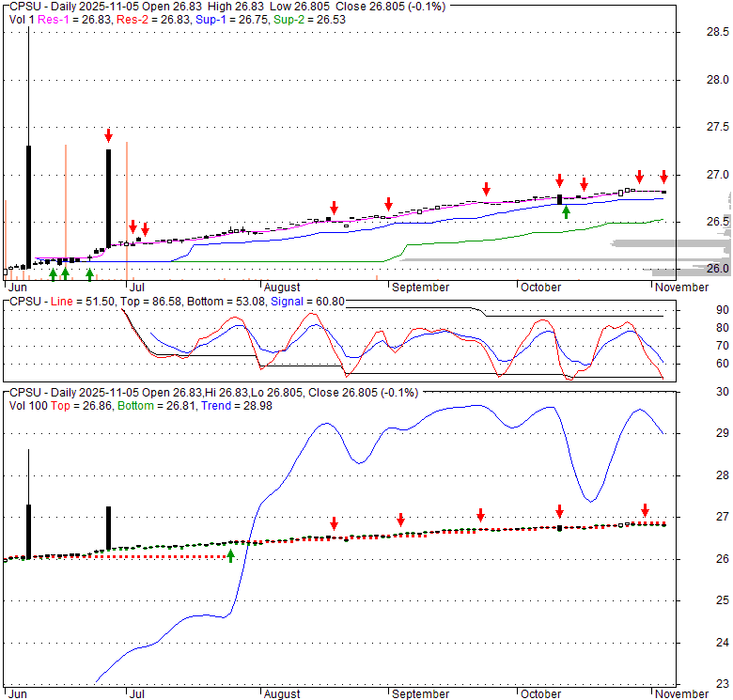Click the red arrow in early September on bottom chart

tap(400, 520)
